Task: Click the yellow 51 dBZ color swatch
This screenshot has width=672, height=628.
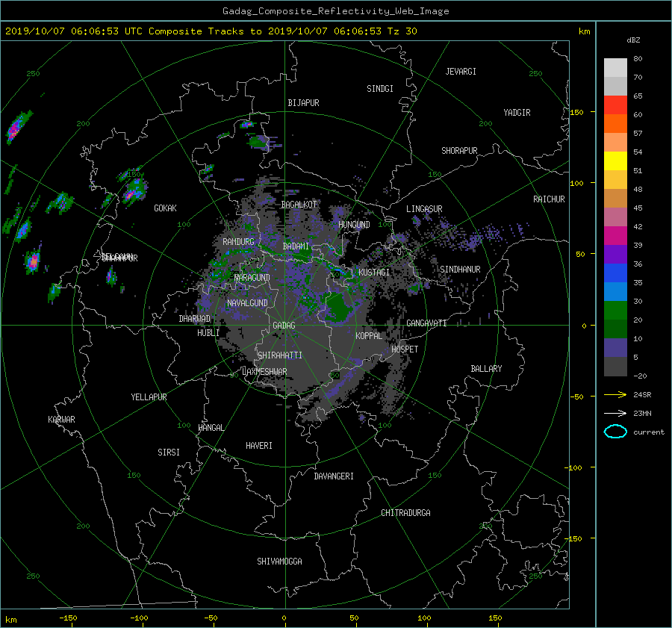Action: click(x=615, y=161)
